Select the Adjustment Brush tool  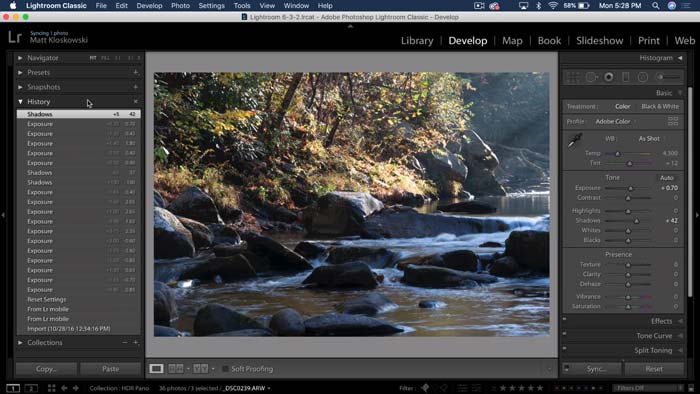tap(667, 77)
